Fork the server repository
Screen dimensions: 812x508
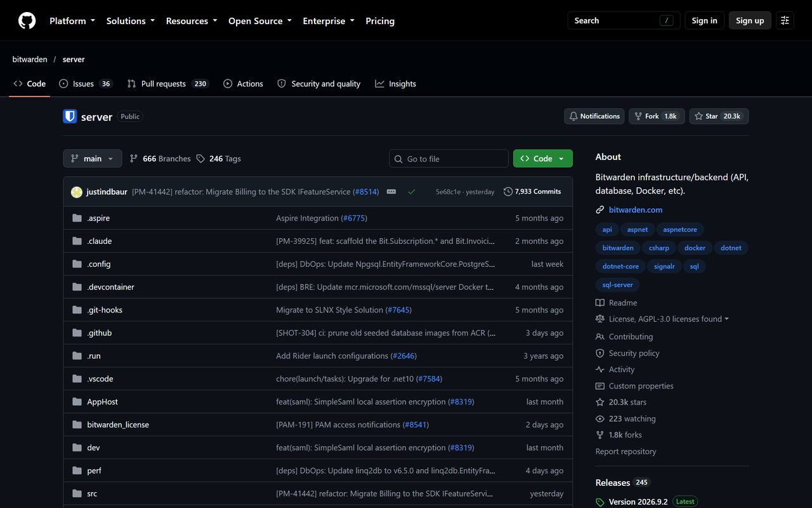click(657, 116)
